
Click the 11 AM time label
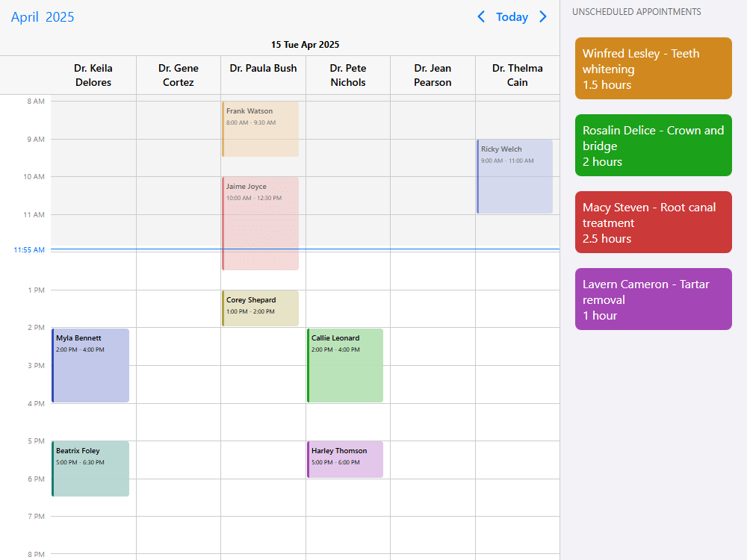tap(34, 215)
